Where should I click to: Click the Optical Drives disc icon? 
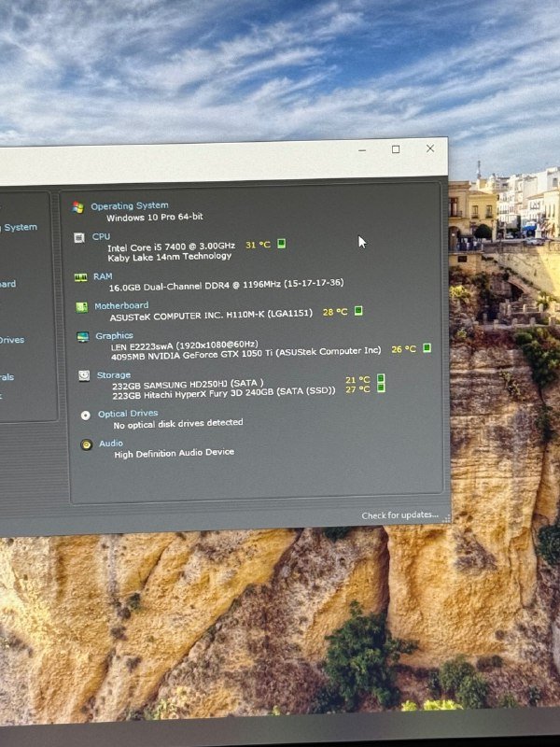pyautogui.click(x=86, y=415)
